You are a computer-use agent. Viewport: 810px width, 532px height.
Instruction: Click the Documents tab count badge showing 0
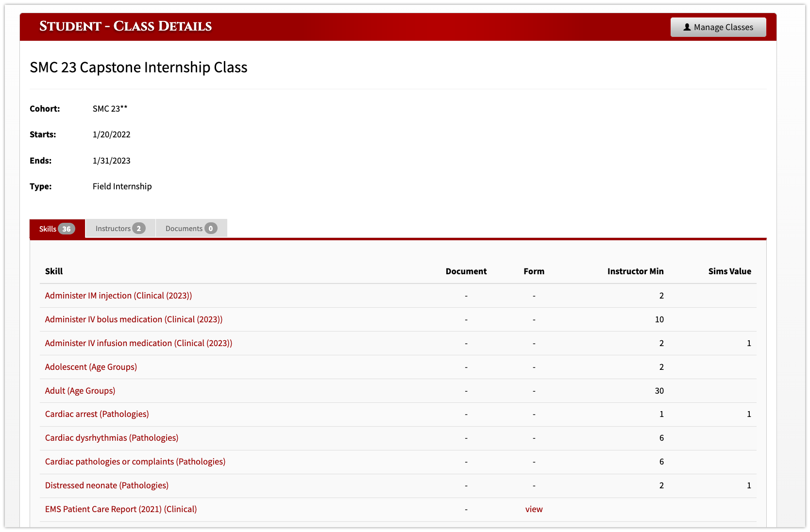click(x=211, y=228)
